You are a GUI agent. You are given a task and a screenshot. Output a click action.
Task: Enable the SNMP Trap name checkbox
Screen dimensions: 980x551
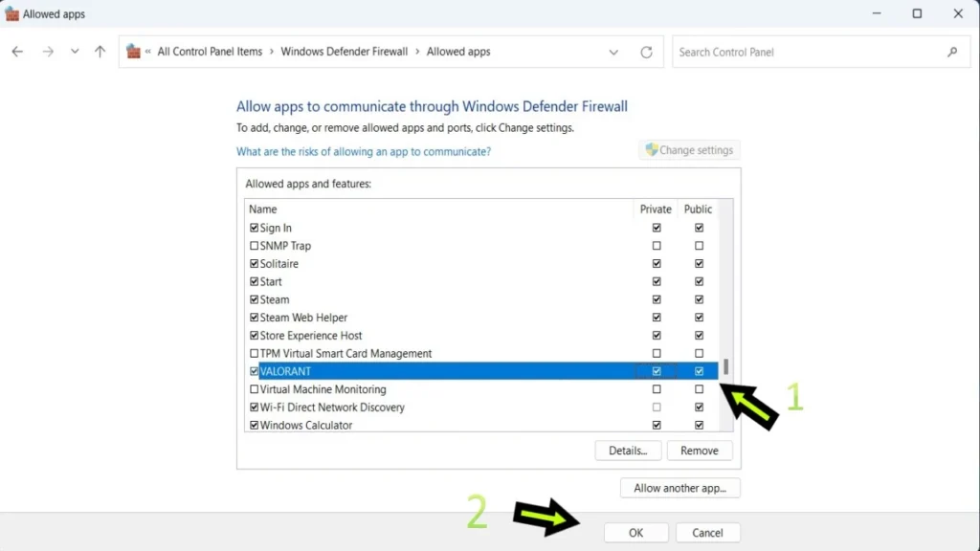coord(254,246)
